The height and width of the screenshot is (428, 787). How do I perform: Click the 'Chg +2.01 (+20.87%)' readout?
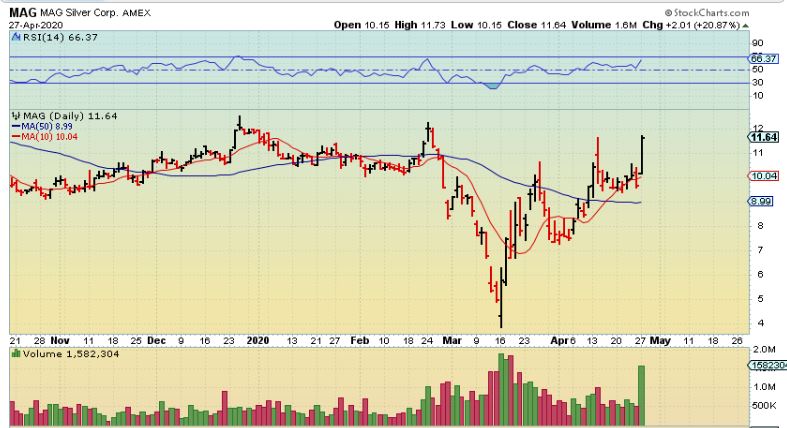[691, 25]
